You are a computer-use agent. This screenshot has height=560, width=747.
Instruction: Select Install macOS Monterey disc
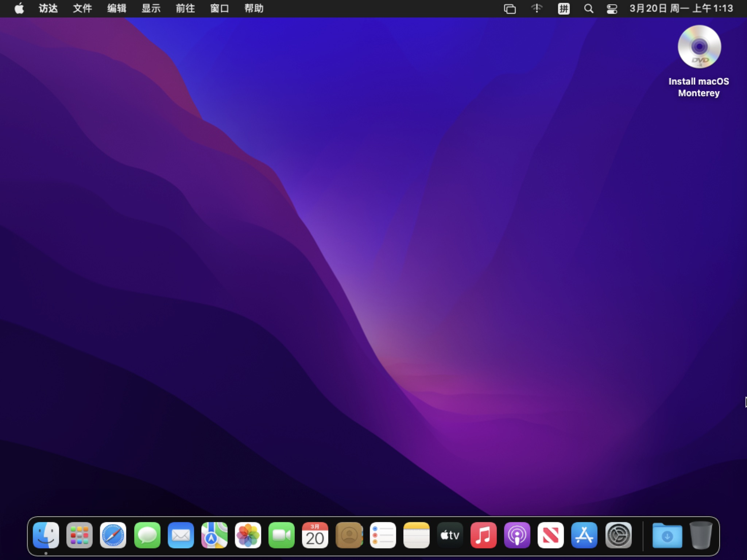coord(699,47)
